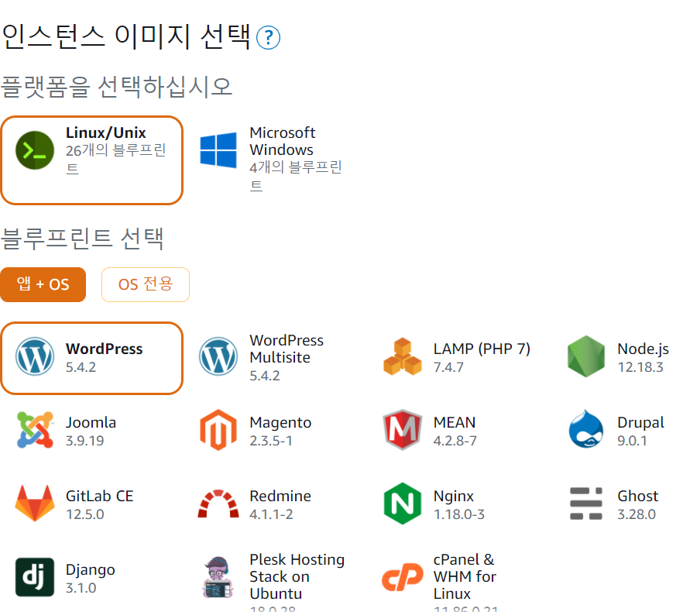This screenshot has width=700, height=612.
Task: Pick the WordPress Multisite blueprint icon
Action: tap(218, 357)
